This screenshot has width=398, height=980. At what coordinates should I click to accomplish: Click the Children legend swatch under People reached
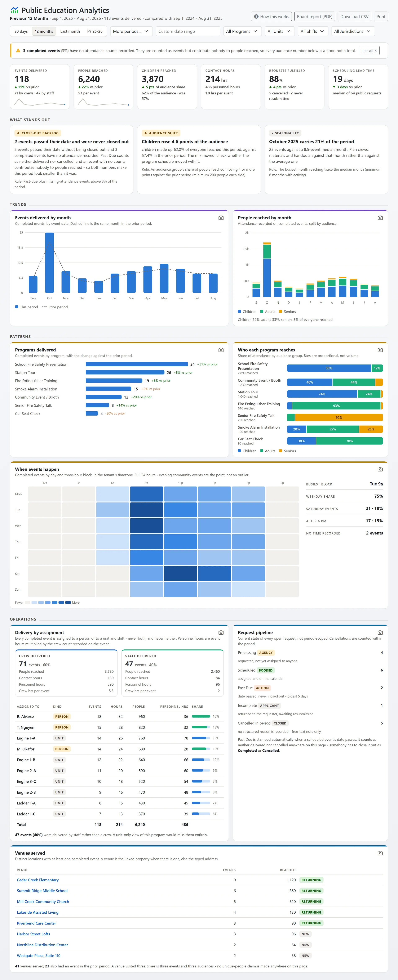tap(239, 312)
